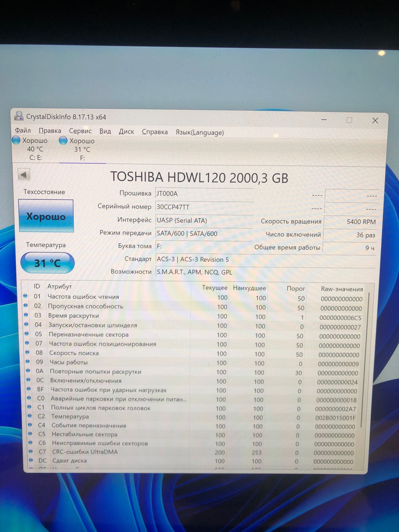Open the Диск menu
This screenshot has width=399, height=532.
[127, 132]
